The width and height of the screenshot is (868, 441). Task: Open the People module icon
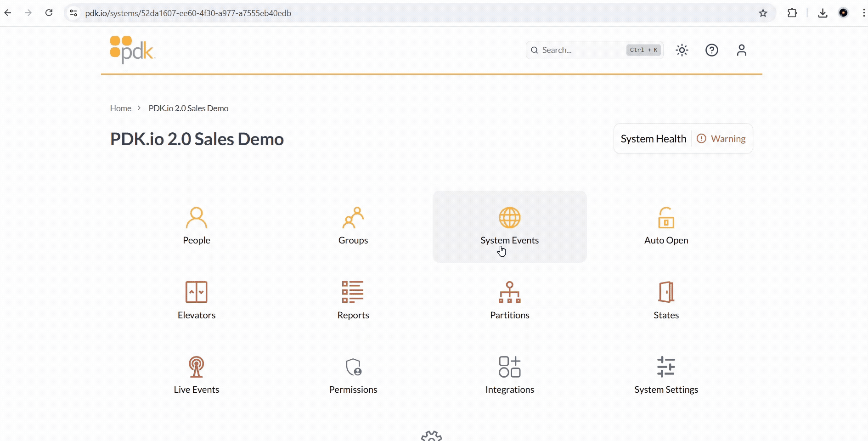197,218
